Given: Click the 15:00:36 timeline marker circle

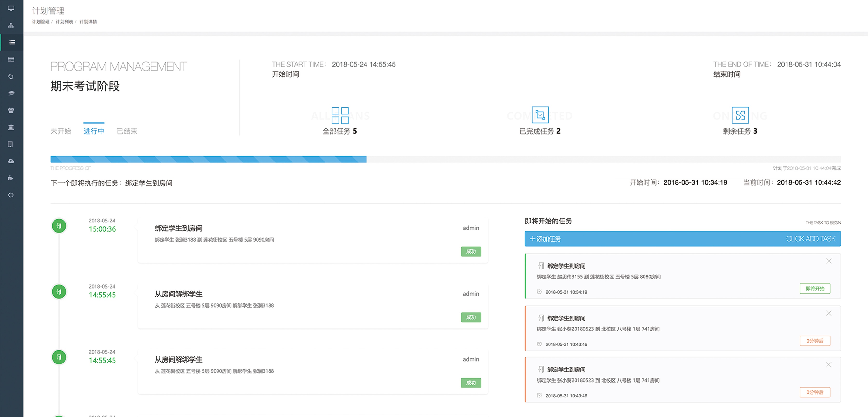Looking at the screenshot, I should point(59,226).
